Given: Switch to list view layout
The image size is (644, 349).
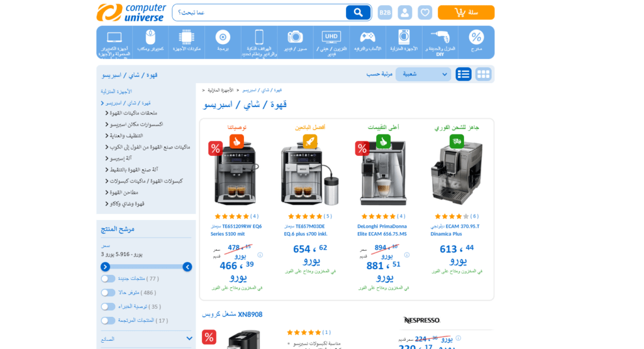Looking at the screenshot, I should tap(464, 74).
